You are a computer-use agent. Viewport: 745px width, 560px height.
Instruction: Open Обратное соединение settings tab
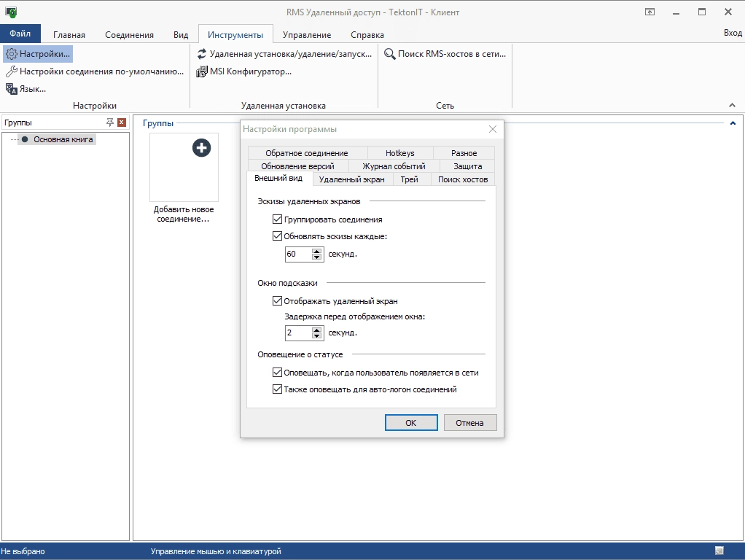point(307,153)
